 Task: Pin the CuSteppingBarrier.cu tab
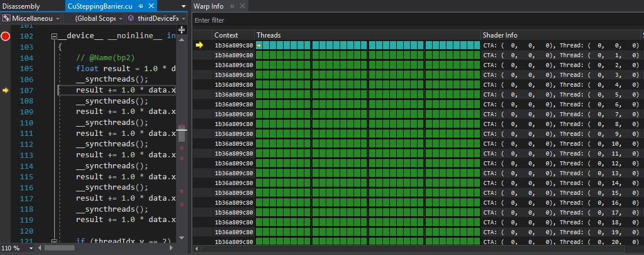pos(140,6)
